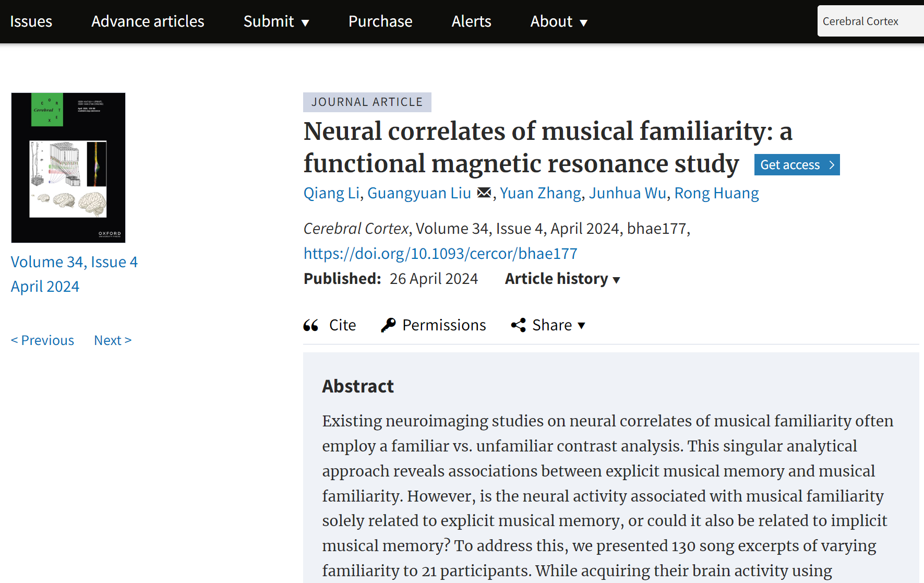The height and width of the screenshot is (583, 924).
Task: Navigate to the Next article
Action: 113,340
